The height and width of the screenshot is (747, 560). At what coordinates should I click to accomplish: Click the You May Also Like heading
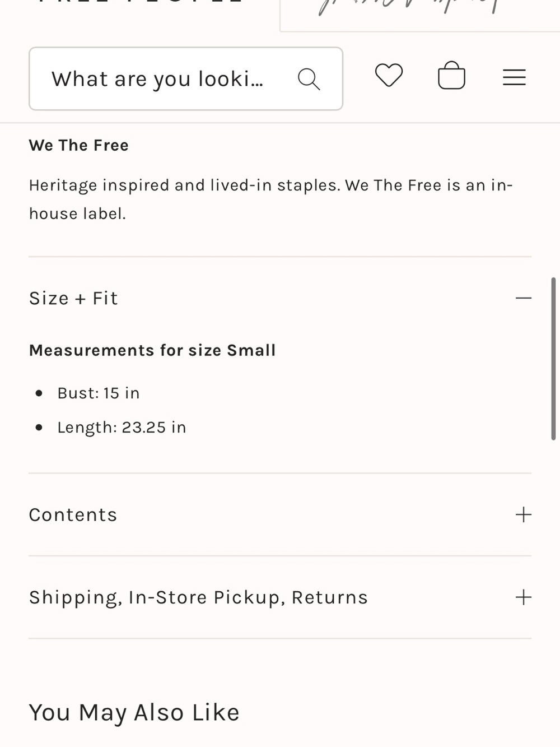134,713
